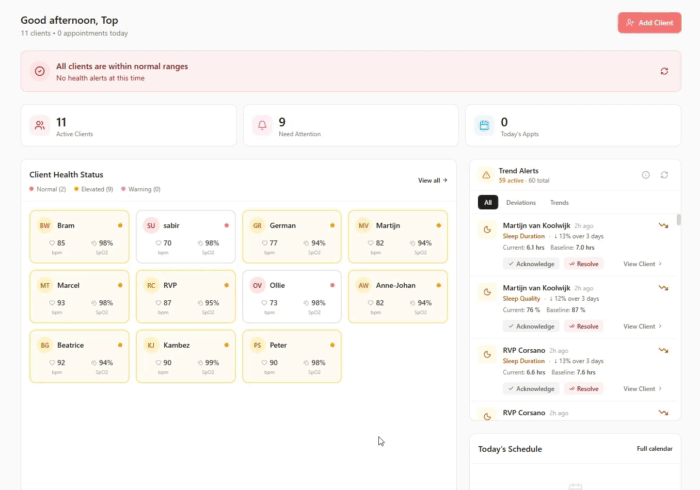700x490 pixels.
Task: Switch to the Deviations tab
Action: click(x=521, y=203)
